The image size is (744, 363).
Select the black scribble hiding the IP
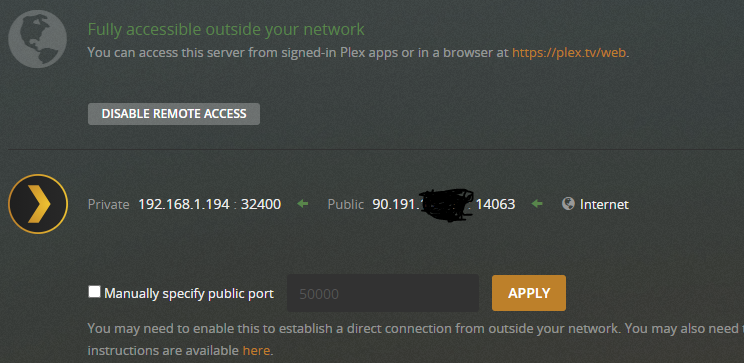click(x=447, y=204)
